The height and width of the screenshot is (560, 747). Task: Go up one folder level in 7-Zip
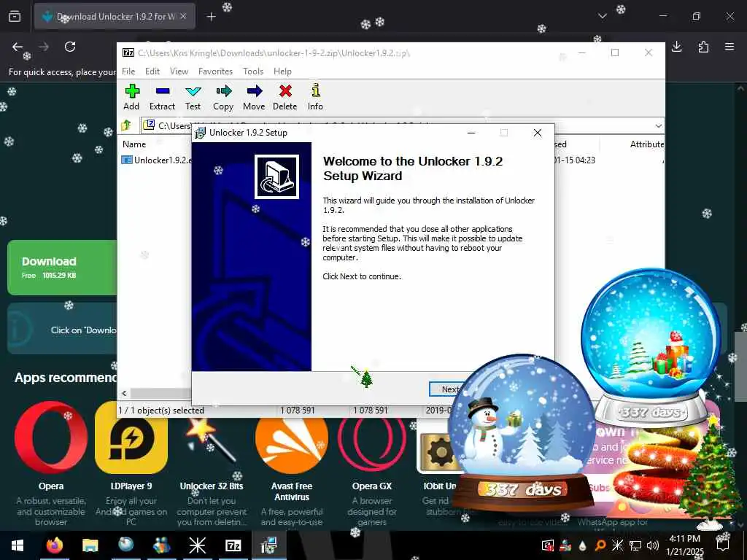[x=126, y=125]
